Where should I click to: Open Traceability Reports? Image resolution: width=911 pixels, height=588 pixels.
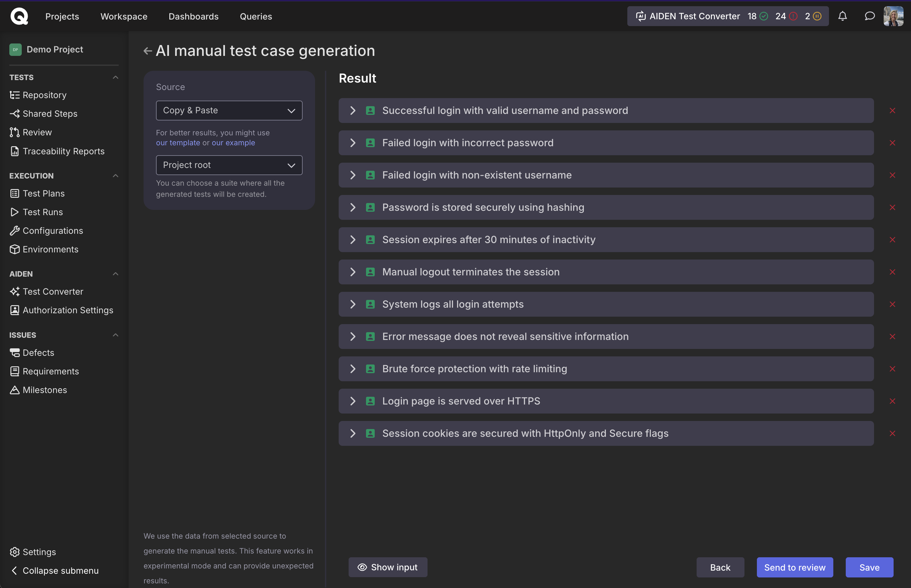click(x=63, y=151)
